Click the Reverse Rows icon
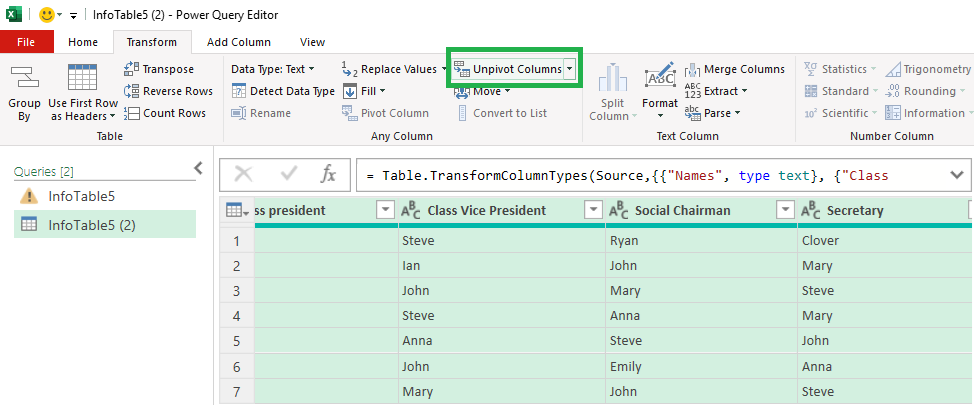 pyautogui.click(x=132, y=91)
